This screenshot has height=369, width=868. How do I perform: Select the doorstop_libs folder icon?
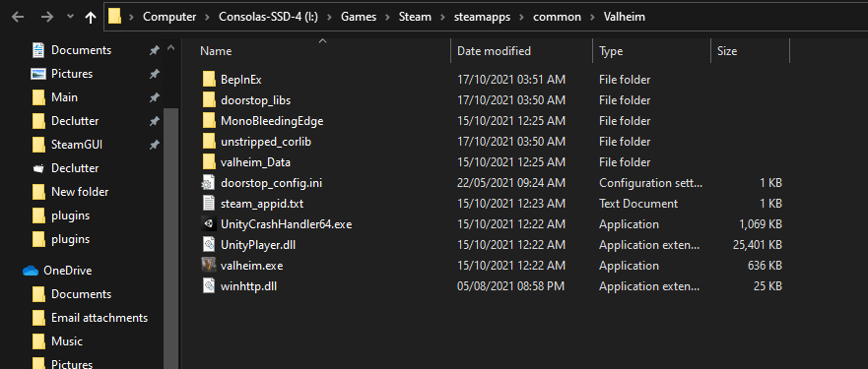pos(209,100)
